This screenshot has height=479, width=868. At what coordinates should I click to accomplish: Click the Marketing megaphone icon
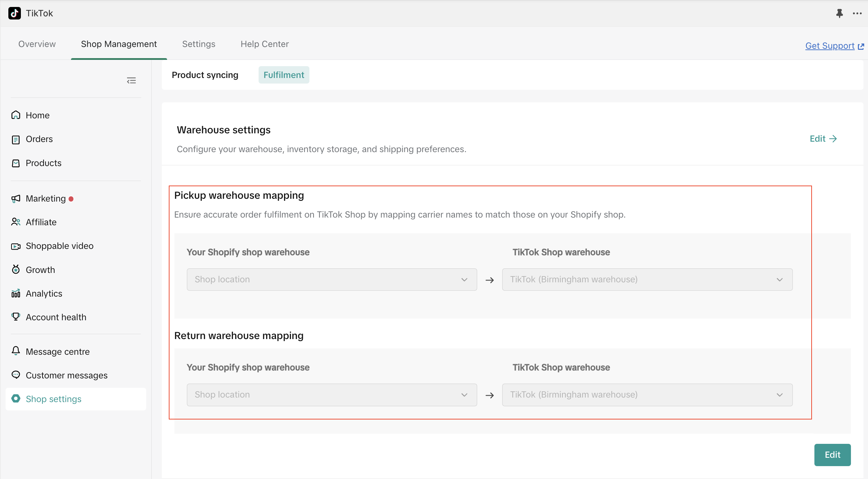click(x=16, y=198)
